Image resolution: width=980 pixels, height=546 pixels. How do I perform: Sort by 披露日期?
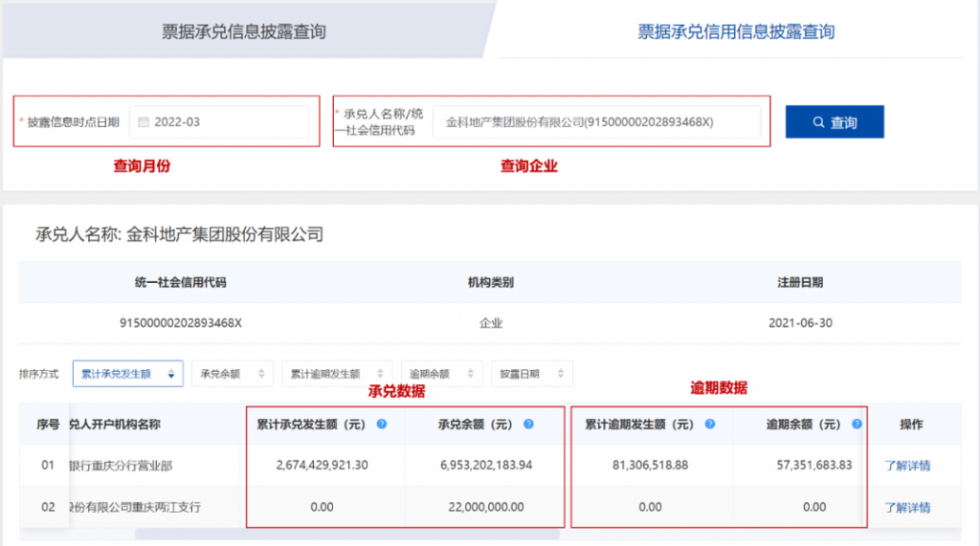[x=531, y=374]
